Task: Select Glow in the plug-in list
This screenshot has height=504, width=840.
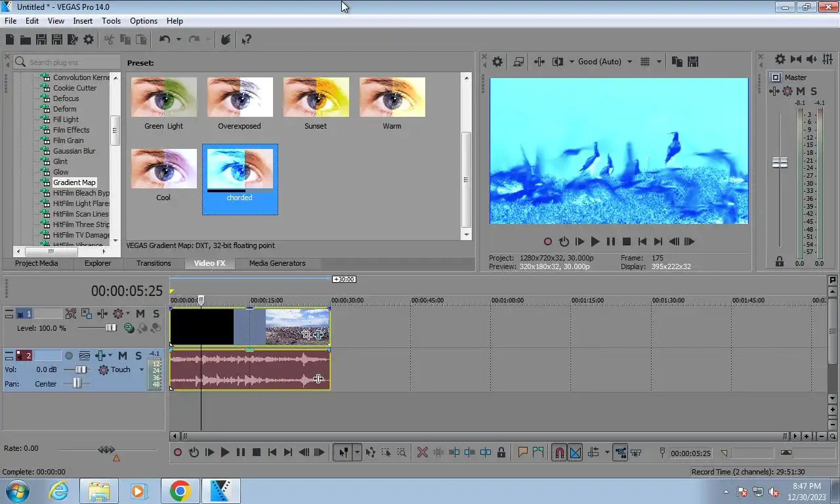Action: (60, 172)
